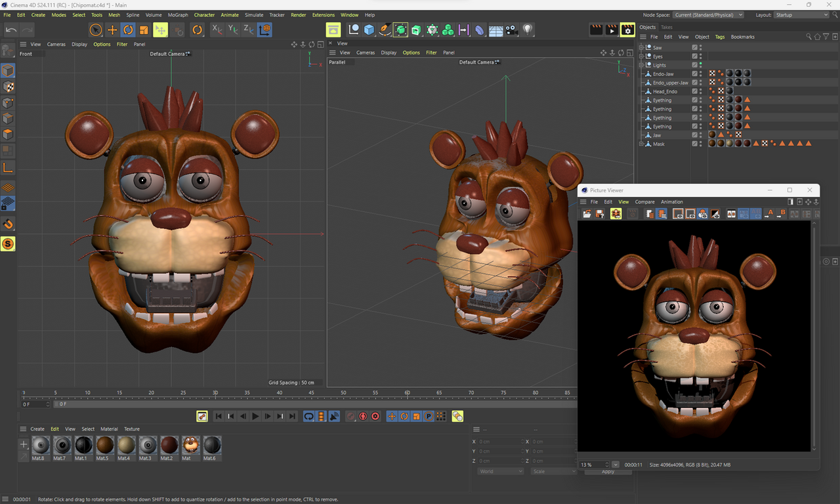The width and height of the screenshot is (840, 504).
Task: Open zoom percent dropdown in Picture Viewer
Action: coord(616,465)
